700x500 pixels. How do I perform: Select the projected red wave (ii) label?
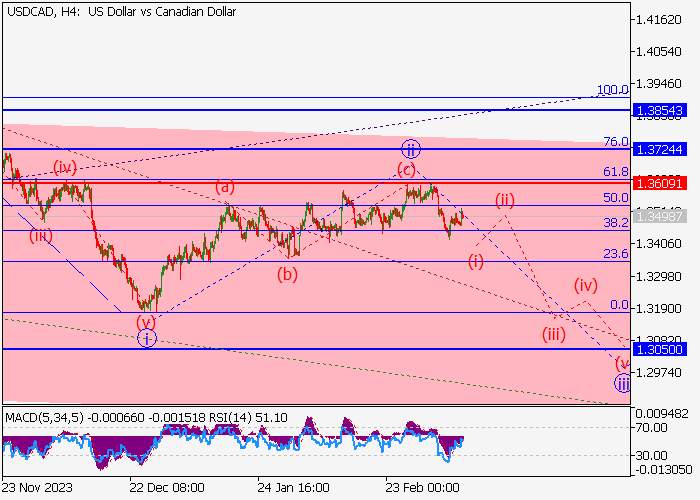click(504, 200)
